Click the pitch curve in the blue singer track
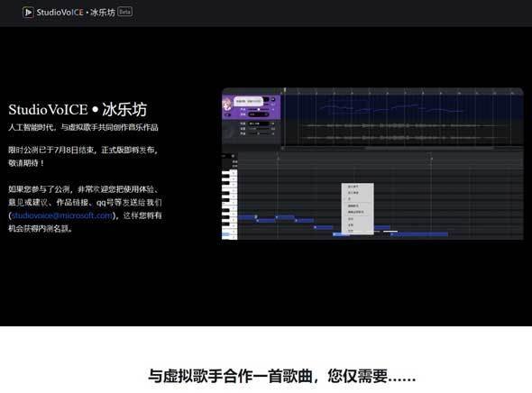Viewport: 532px width, 393px height. [390, 108]
